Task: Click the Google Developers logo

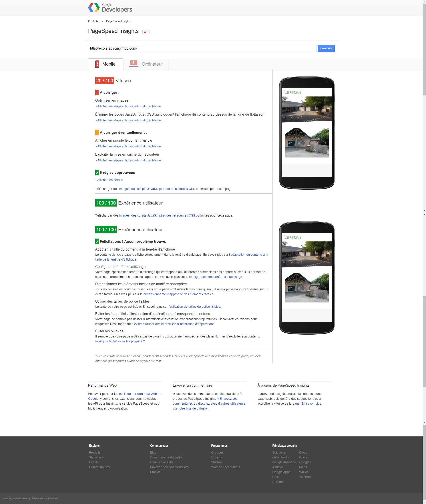Action: (110, 8)
